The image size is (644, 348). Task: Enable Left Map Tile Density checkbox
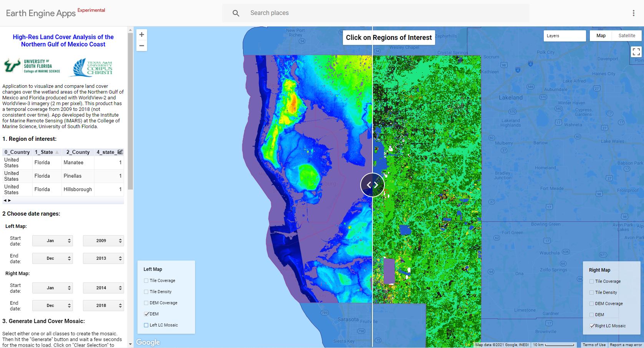(x=146, y=292)
